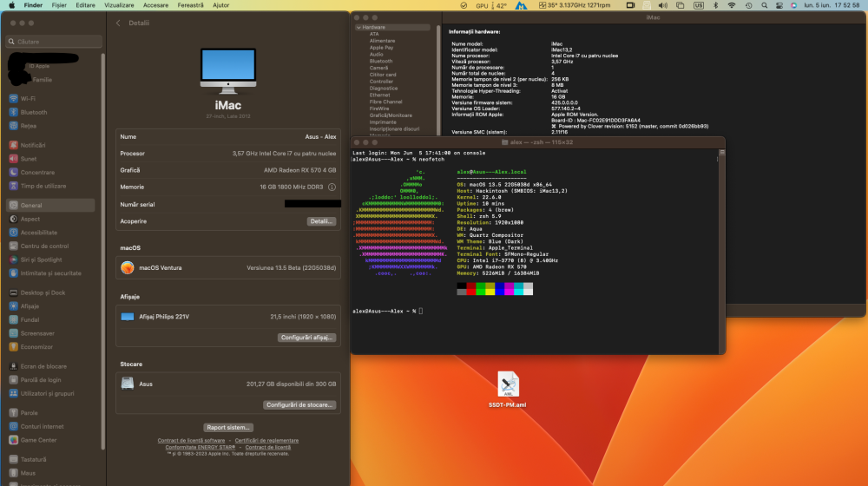Screen dimensions: 868x486
Task: Click Raport sistem button
Action: [x=228, y=427]
